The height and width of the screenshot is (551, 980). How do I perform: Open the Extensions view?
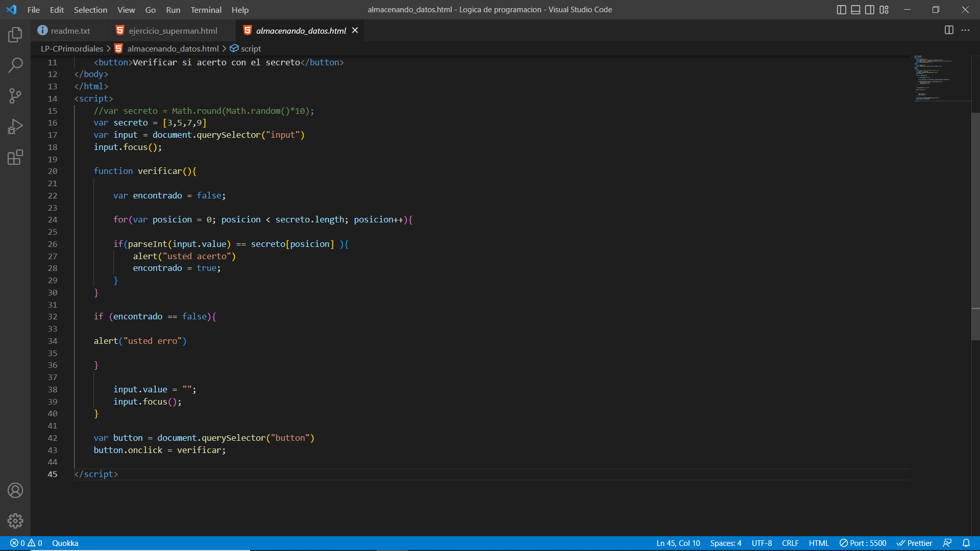15,157
